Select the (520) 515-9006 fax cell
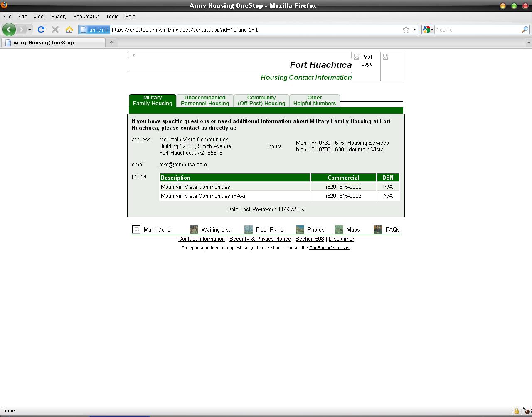The image size is (532, 417). (343, 196)
